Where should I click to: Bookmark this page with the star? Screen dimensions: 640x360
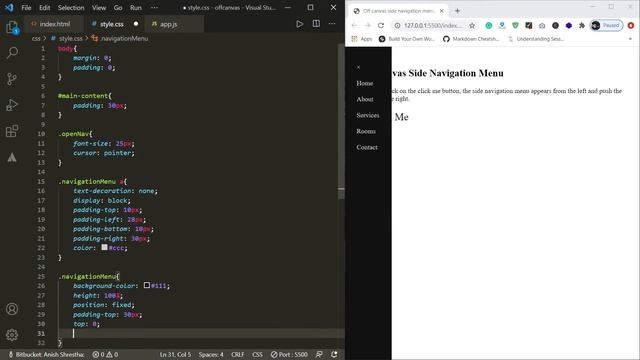[x=472, y=25]
